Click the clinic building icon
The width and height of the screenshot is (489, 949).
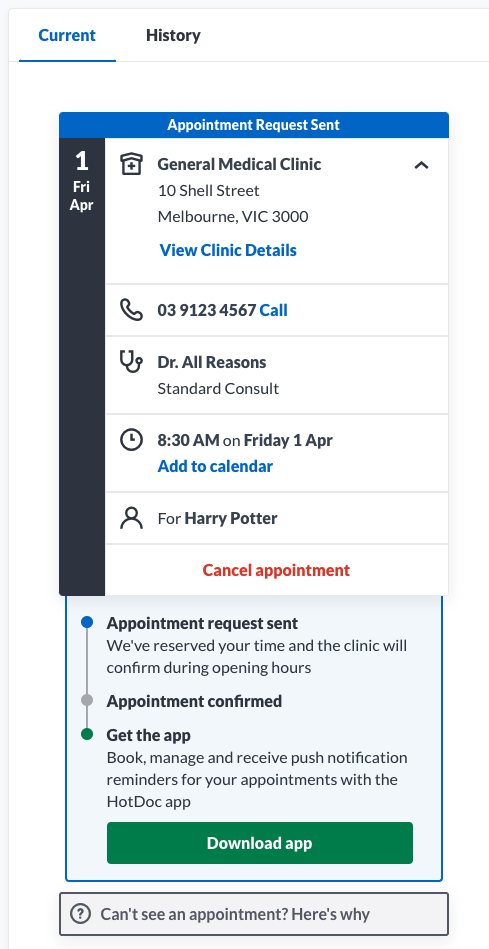(x=131, y=164)
